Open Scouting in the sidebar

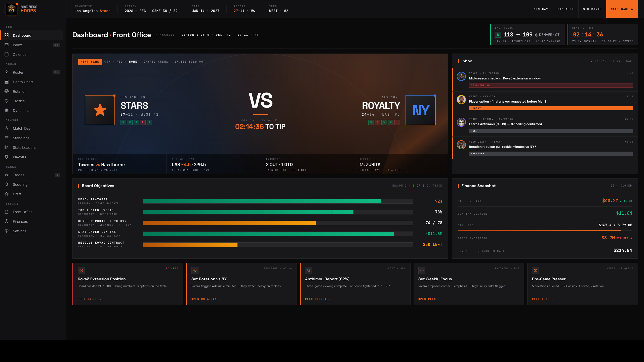click(x=32, y=184)
